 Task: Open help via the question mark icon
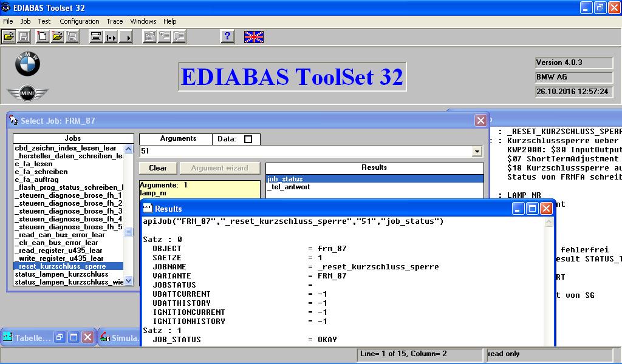click(227, 37)
